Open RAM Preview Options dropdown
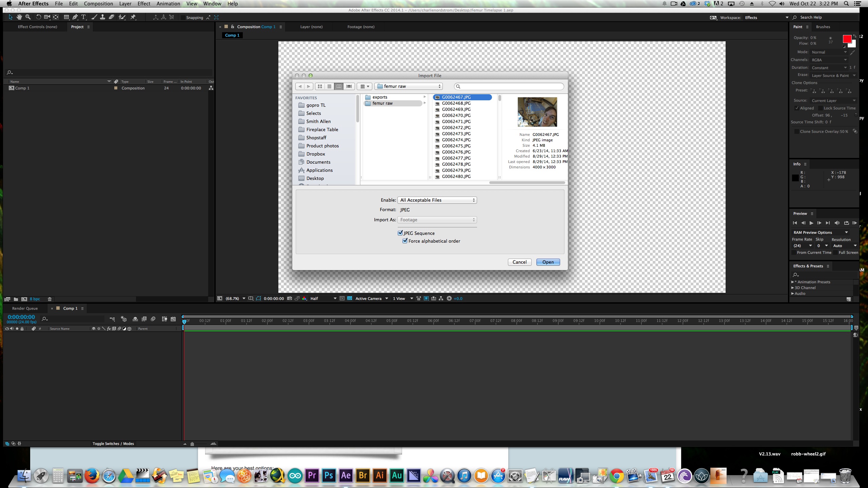868x488 pixels. 821,232
